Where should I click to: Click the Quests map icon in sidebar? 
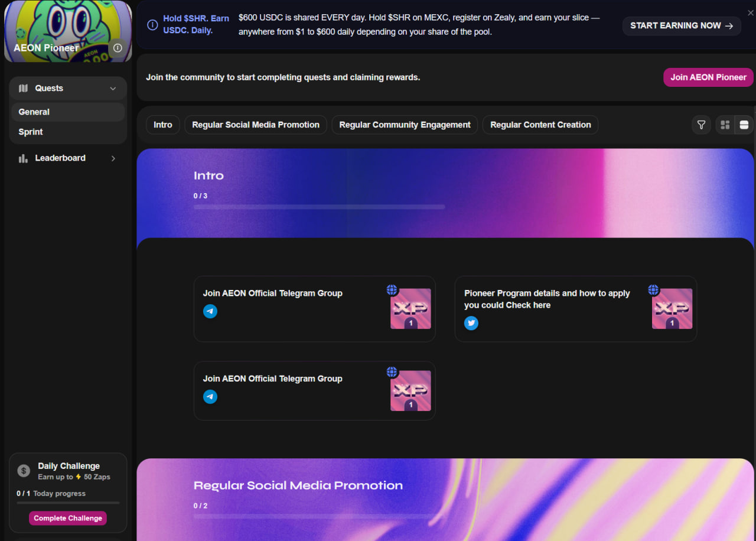click(x=24, y=89)
